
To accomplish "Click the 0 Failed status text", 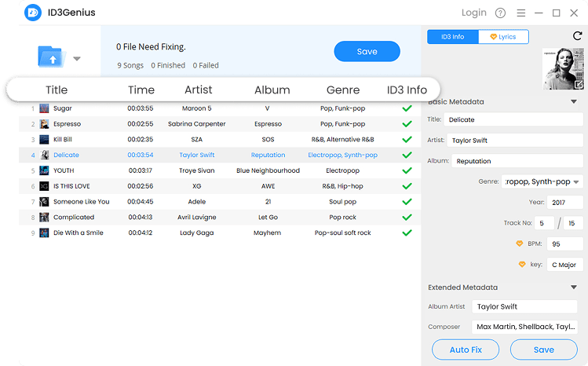I will 206,65.
